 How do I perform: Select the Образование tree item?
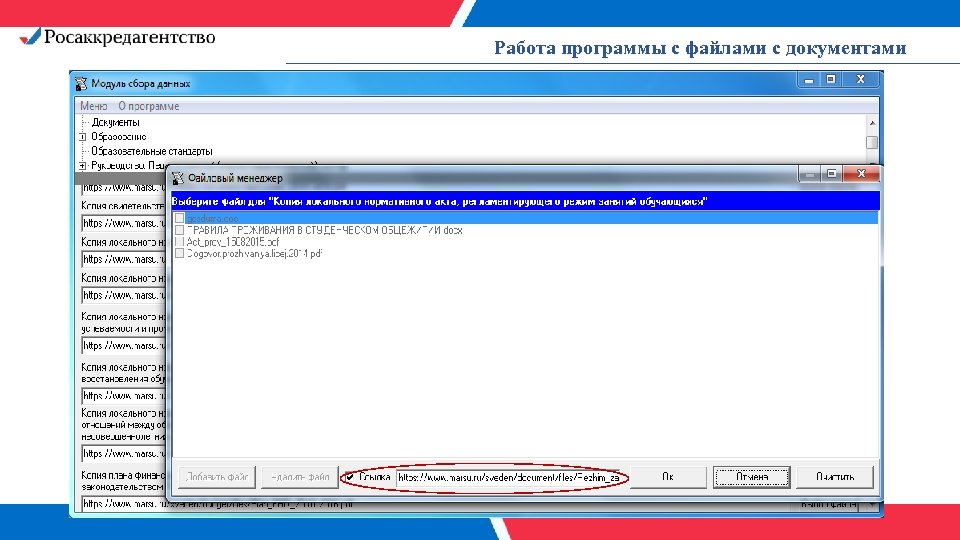[119, 137]
